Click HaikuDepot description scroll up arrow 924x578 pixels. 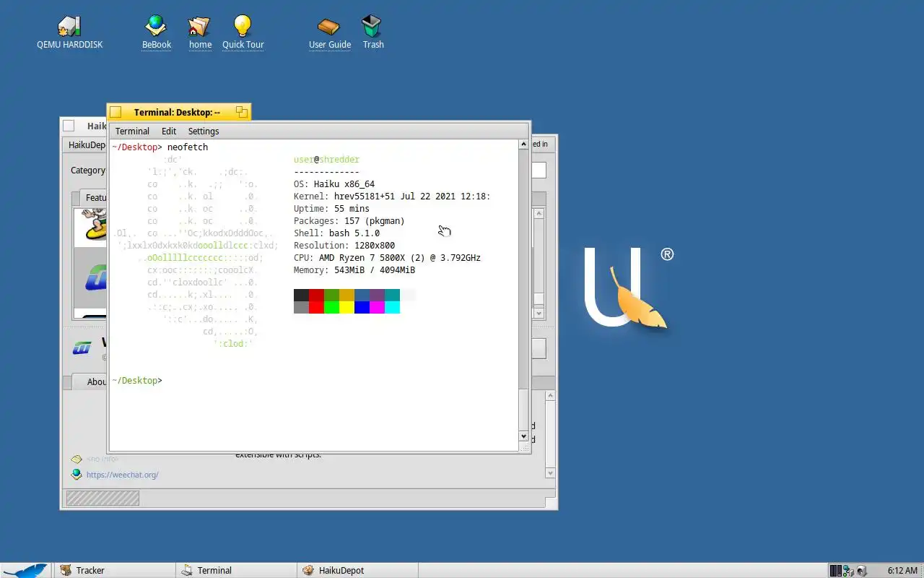click(x=550, y=396)
